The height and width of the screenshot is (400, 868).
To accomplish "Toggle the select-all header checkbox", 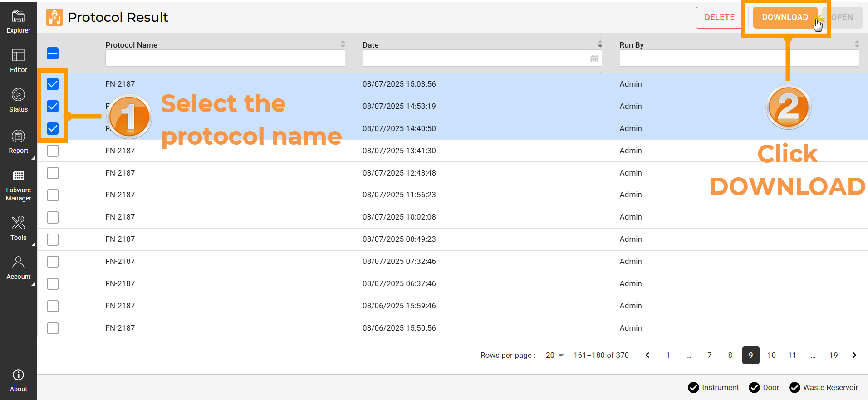I will coord(53,54).
